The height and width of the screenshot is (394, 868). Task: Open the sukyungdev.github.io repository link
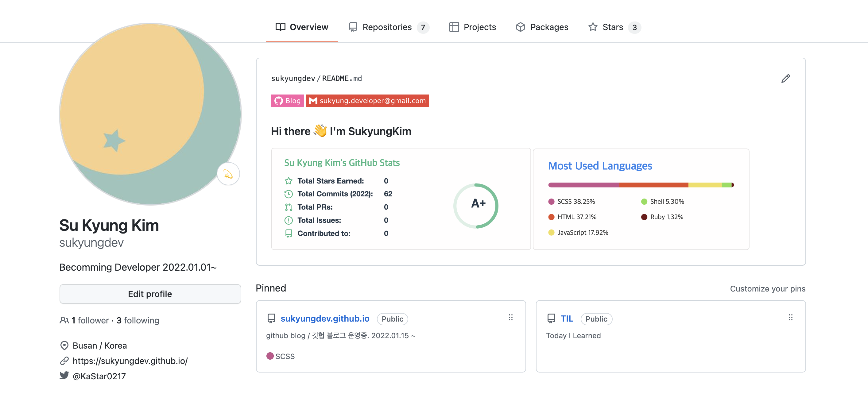coord(325,319)
